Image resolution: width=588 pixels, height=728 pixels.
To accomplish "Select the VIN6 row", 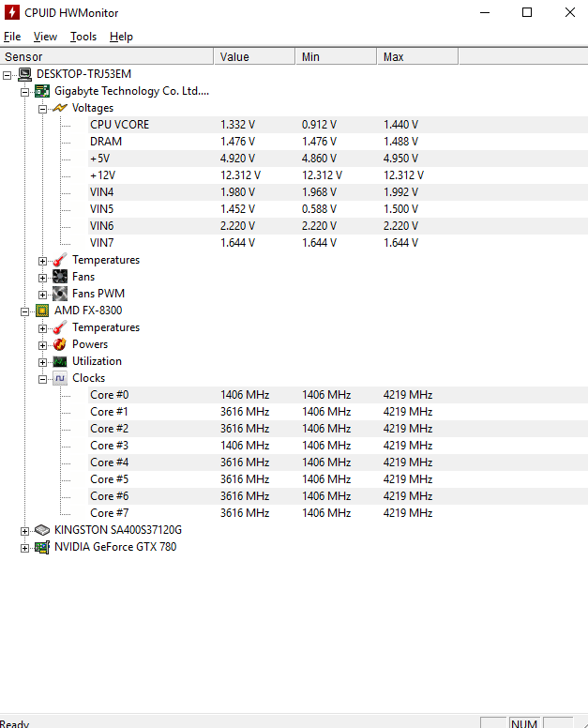I will [x=339, y=226].
